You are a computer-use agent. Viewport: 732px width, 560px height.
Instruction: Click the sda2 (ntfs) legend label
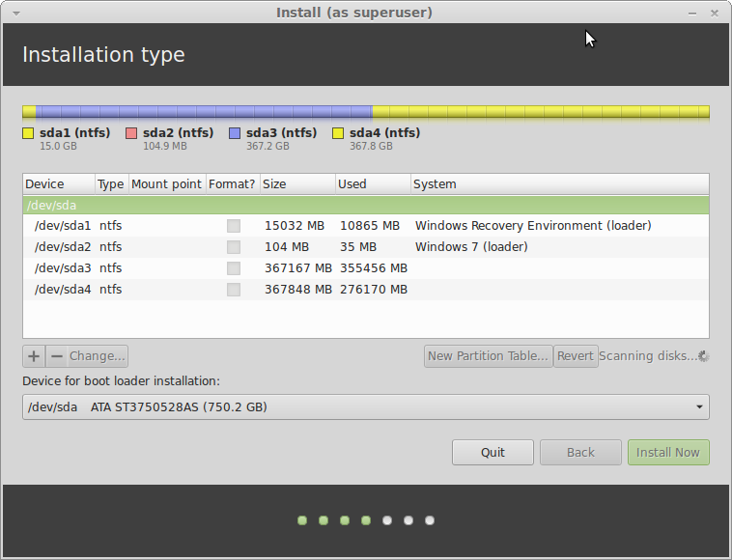coord(179,133)
